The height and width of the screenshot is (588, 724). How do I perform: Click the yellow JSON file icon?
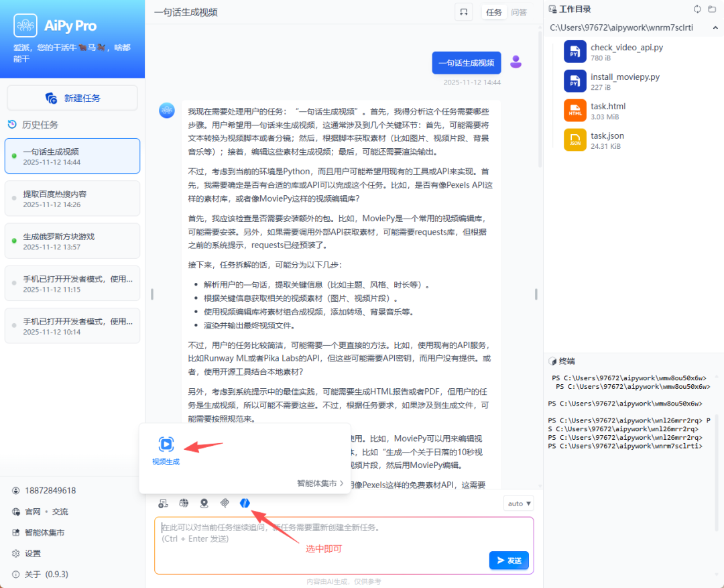(x=575, y=140)
